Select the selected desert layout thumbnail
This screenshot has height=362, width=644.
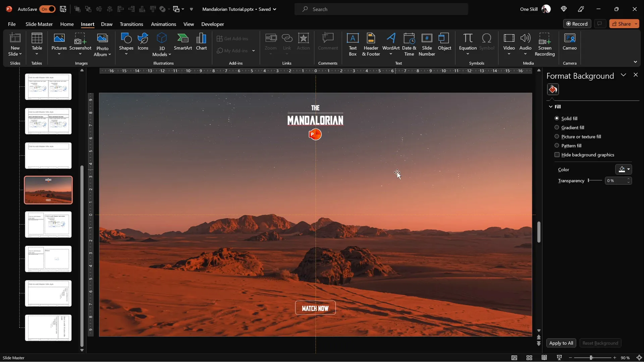[x=48, y=190]
